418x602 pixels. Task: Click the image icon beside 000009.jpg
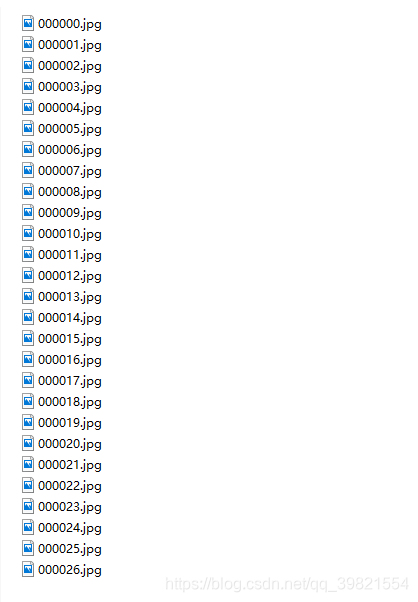point(28,212)
